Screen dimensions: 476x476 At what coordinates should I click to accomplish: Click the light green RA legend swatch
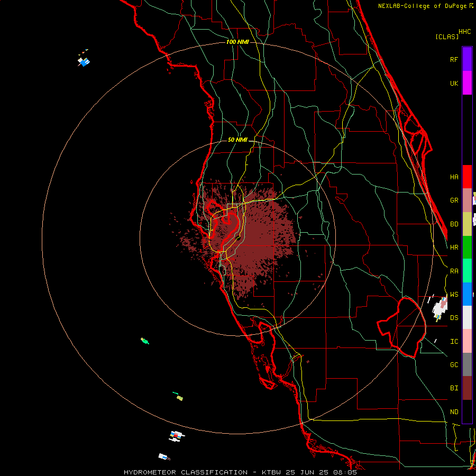point(467,271)
